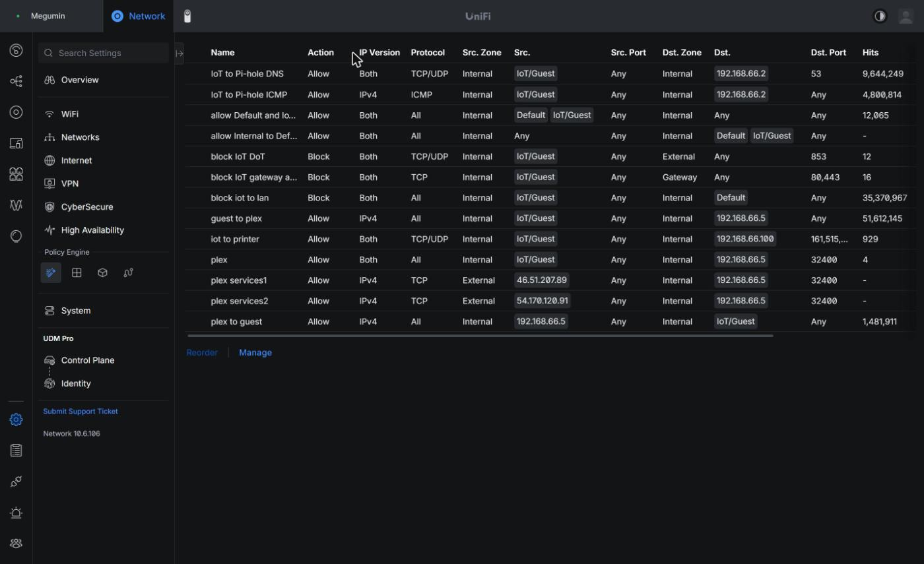Viewport: 924px width, 564px height.
Task: Open UniFi Devices icon in left rail
Action: (x=16, y=112)
